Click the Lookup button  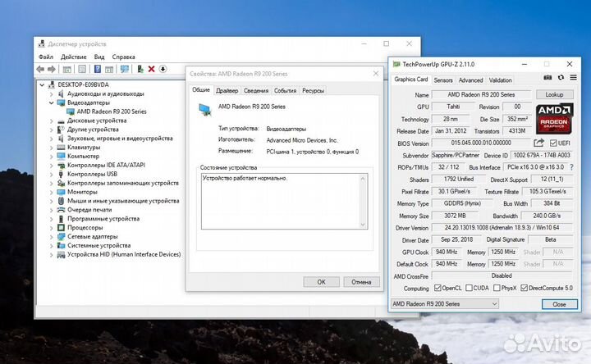click(x=554, y=95)
